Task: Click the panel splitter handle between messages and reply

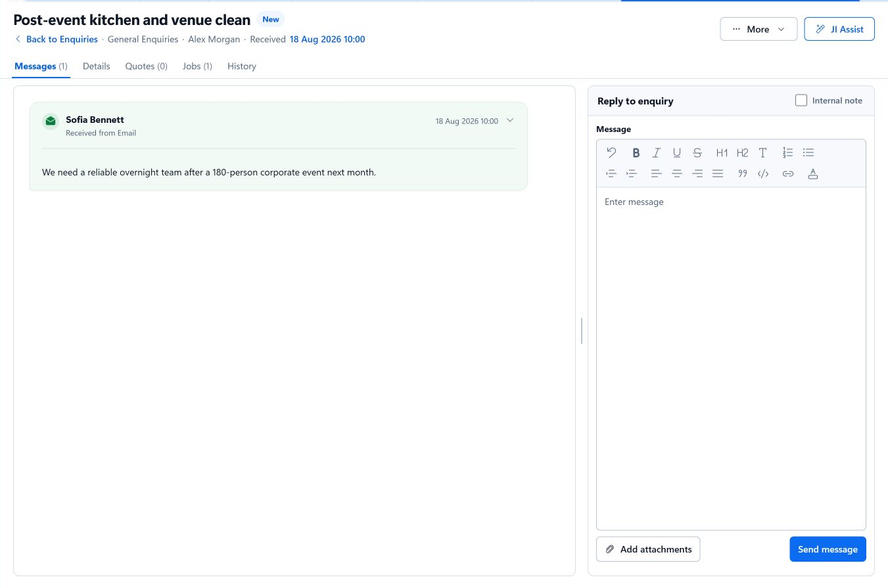Action: (582, 330)
